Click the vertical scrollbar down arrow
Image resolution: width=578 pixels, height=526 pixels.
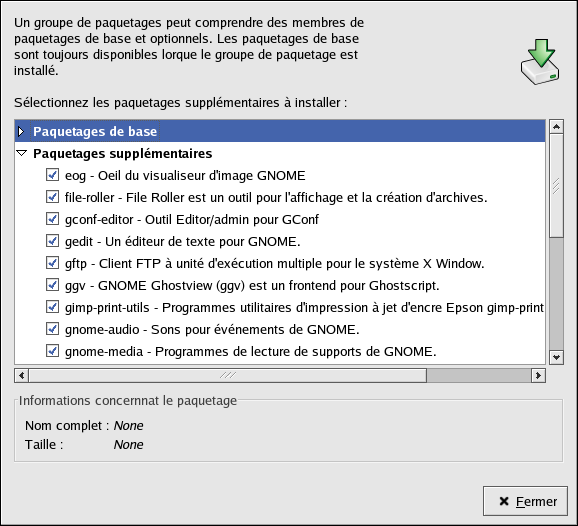click(556, 357)
